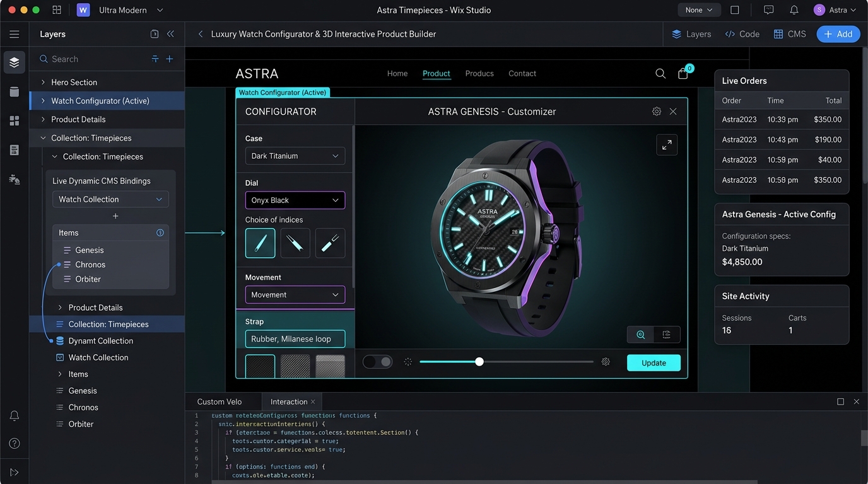This screenshot has width=868, height=484.
Task: Switch to the Custom Velo tab
Action: 220,401
